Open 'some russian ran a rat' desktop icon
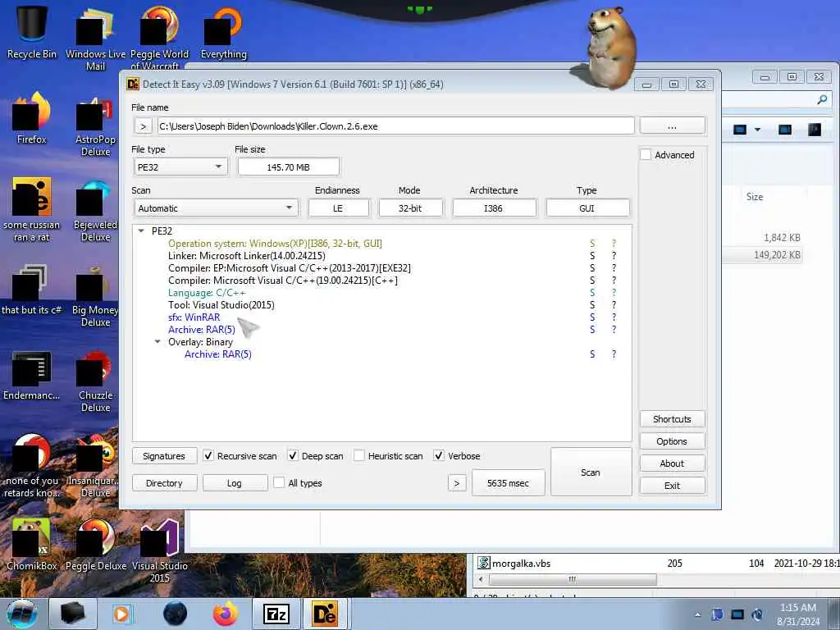 click(x=32, y=209)
